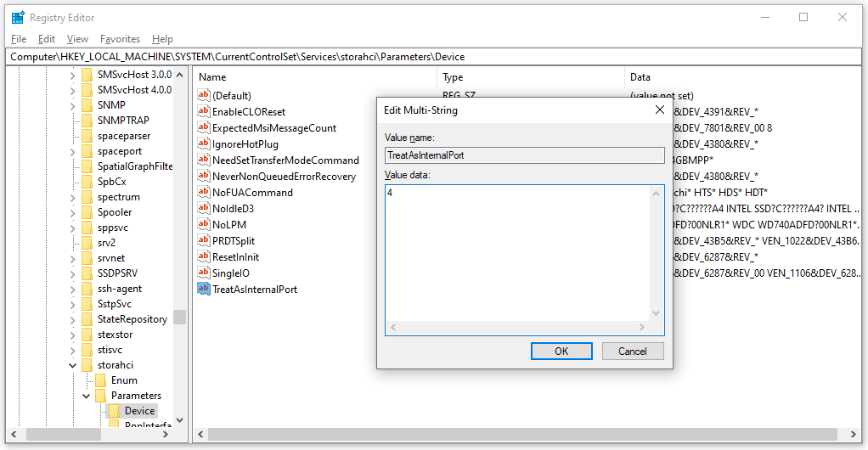The width and height of the screenshot is (868, 450).
Task: Click the Name column header
Action: [x=314, y=77]
